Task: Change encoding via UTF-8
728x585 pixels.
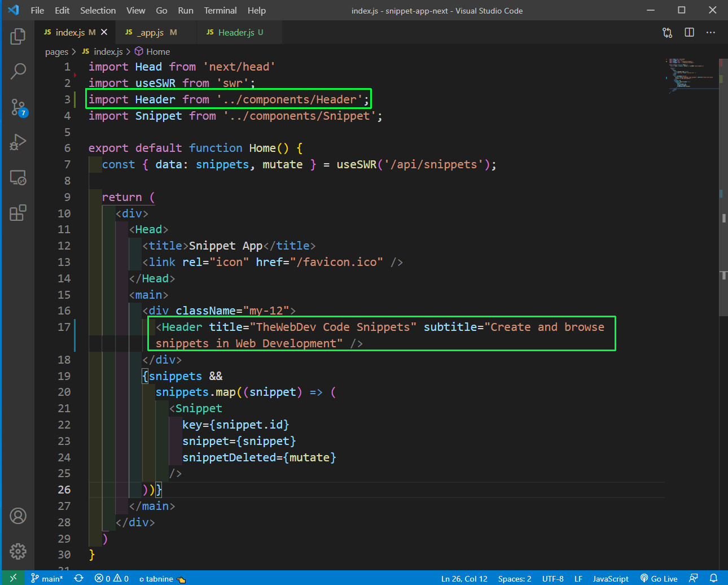Action: point(553,579)
